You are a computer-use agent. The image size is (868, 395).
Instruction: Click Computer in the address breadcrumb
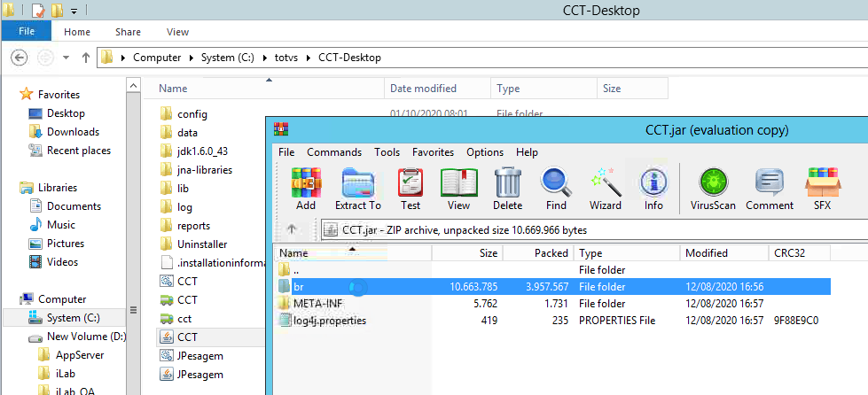pyautogui.click(x=157, y=58)
